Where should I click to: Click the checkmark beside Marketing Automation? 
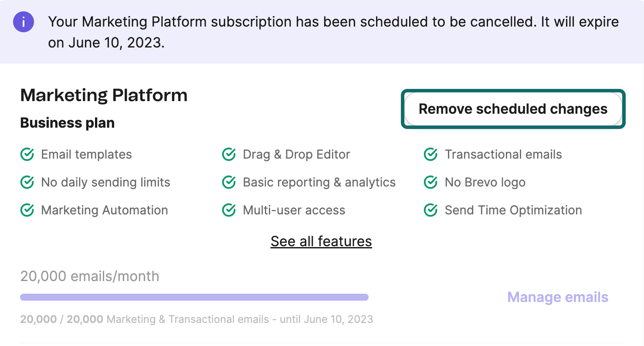click(x=27, y=210)
